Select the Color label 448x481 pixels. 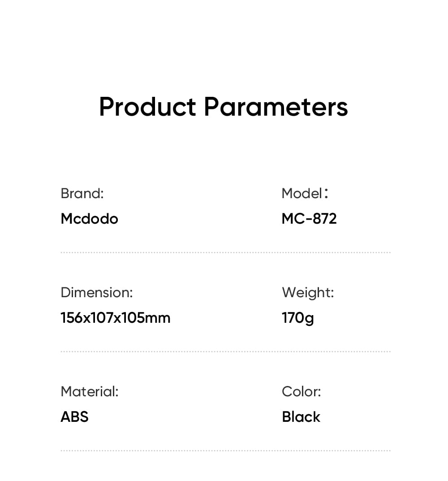(x=302, y=391)
